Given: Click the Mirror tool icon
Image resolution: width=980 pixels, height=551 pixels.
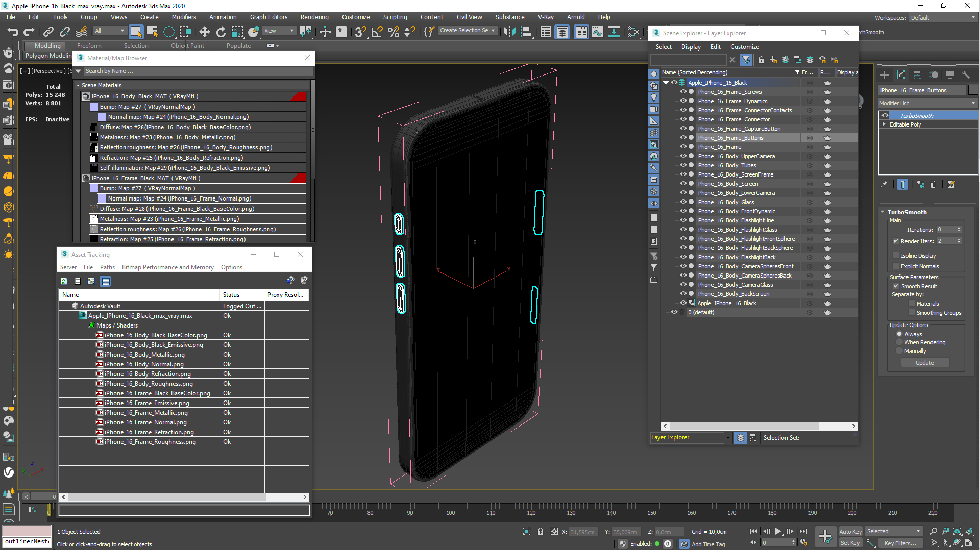Looking at the screenshot, I should tap(509, 32).
